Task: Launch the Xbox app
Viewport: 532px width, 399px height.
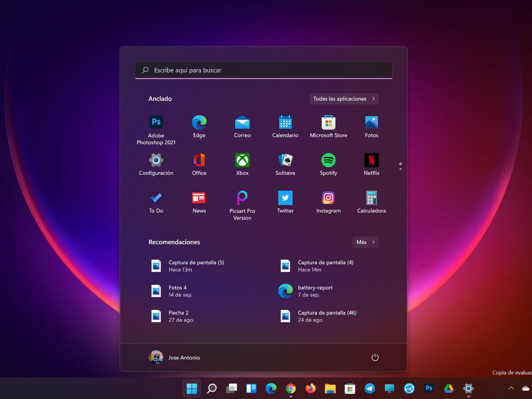Action: click(242, 160)
